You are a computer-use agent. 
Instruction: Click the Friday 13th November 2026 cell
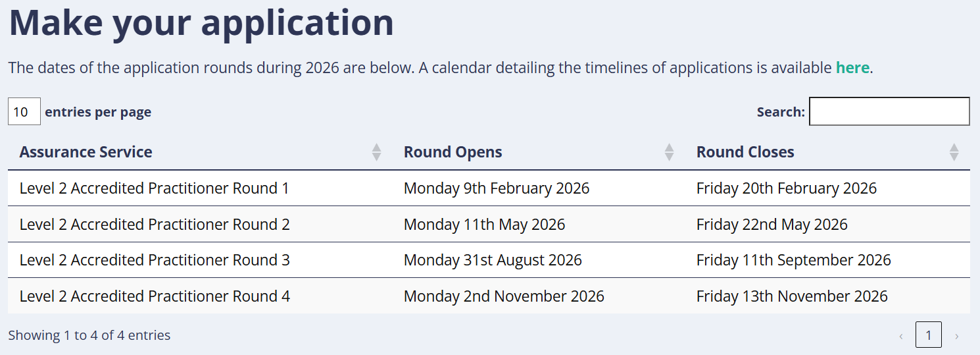(x=792, y=296)
